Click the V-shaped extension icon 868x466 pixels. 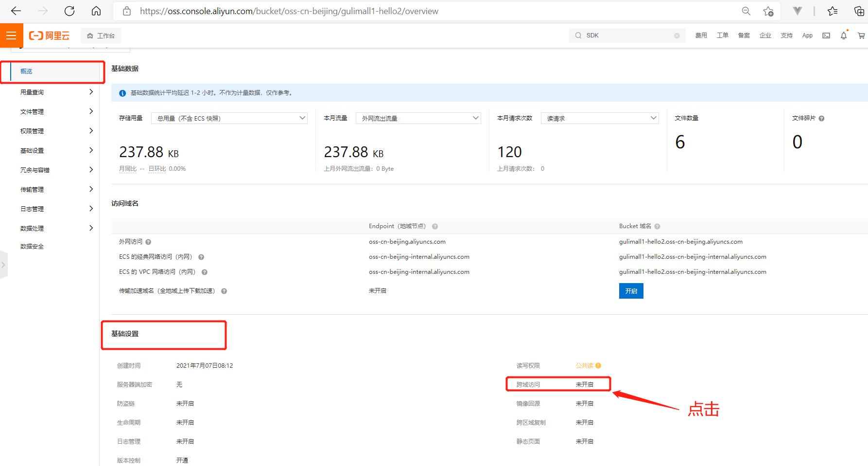(x=798, y=11)
